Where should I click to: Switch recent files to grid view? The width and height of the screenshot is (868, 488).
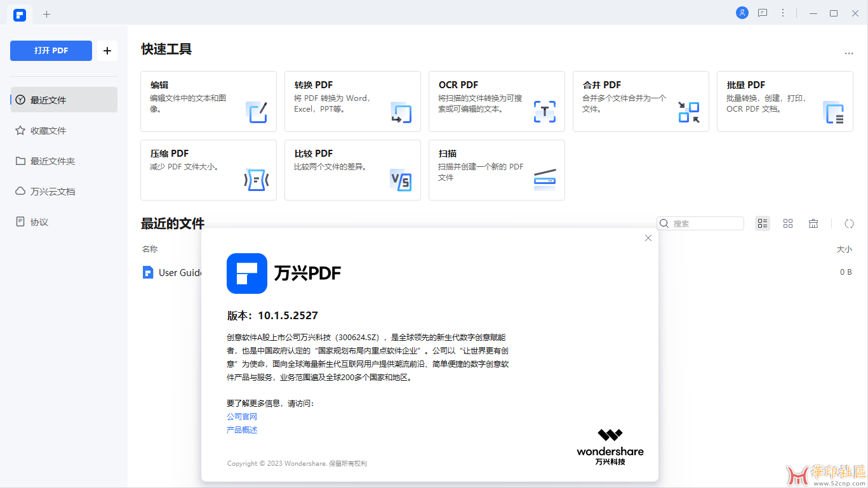click(788, 223)
